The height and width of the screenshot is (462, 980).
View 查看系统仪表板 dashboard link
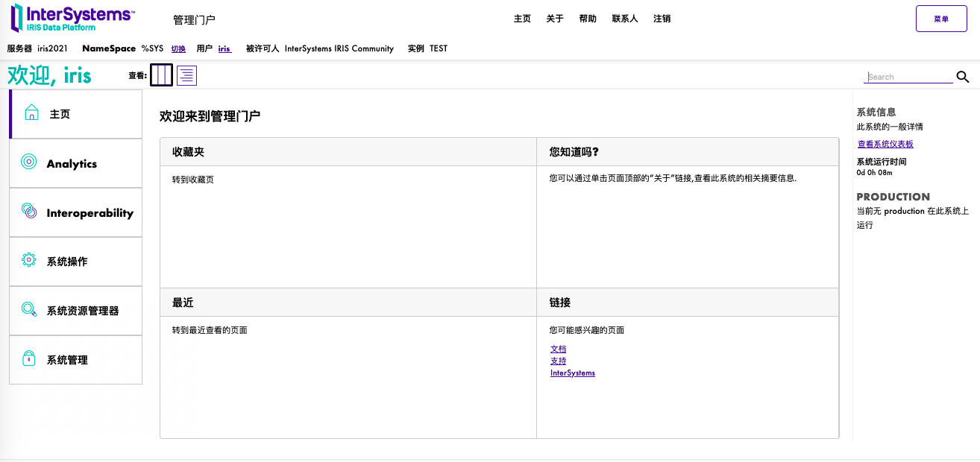tap(885, 144)
